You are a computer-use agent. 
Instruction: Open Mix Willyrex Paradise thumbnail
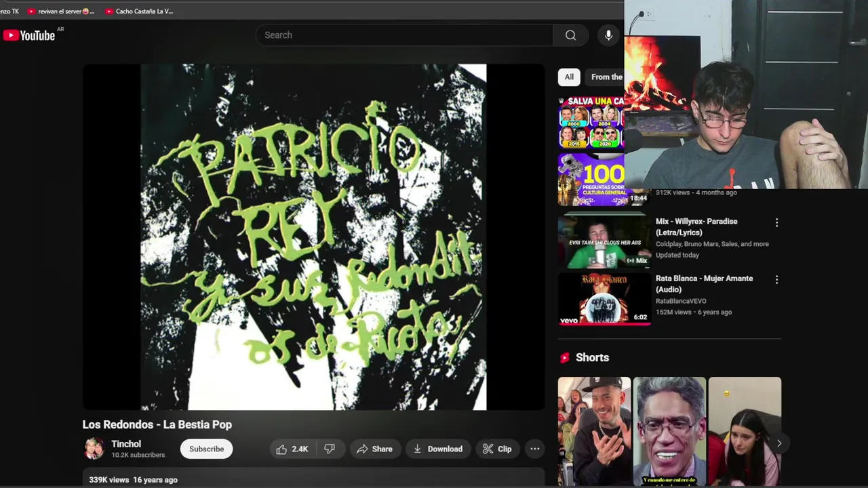pos(604,241)
